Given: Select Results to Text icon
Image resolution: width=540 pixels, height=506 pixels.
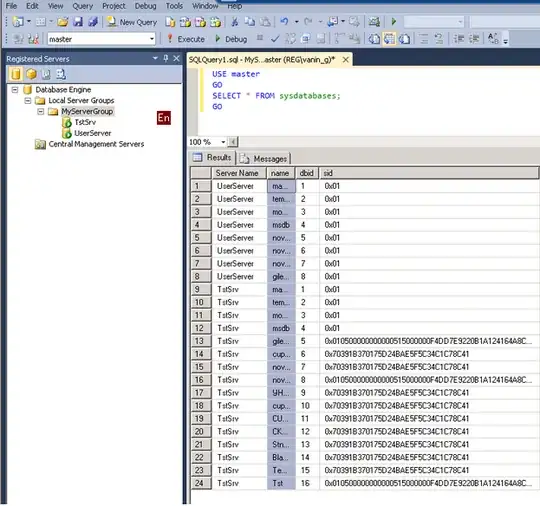Looking at the screenshot, I should tap(374, 39).
